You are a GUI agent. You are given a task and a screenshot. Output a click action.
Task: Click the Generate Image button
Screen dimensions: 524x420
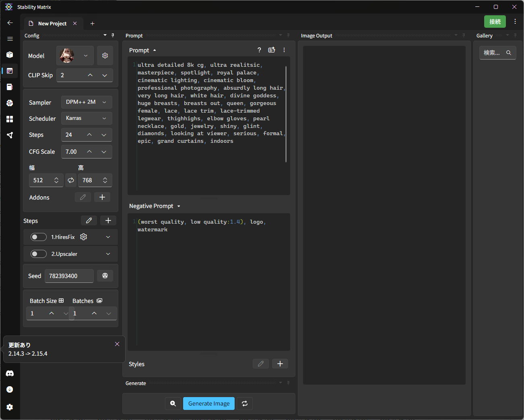[x=209, y=404]
